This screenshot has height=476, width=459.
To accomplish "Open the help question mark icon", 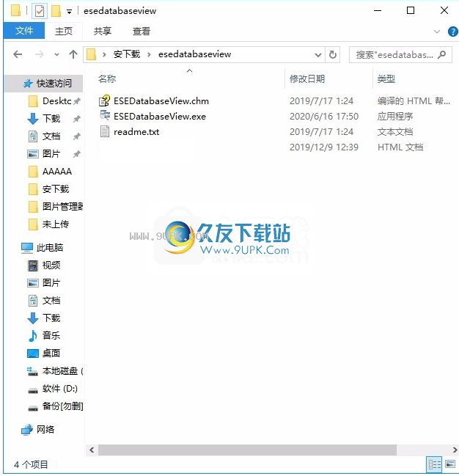I will tap(452, 32).
